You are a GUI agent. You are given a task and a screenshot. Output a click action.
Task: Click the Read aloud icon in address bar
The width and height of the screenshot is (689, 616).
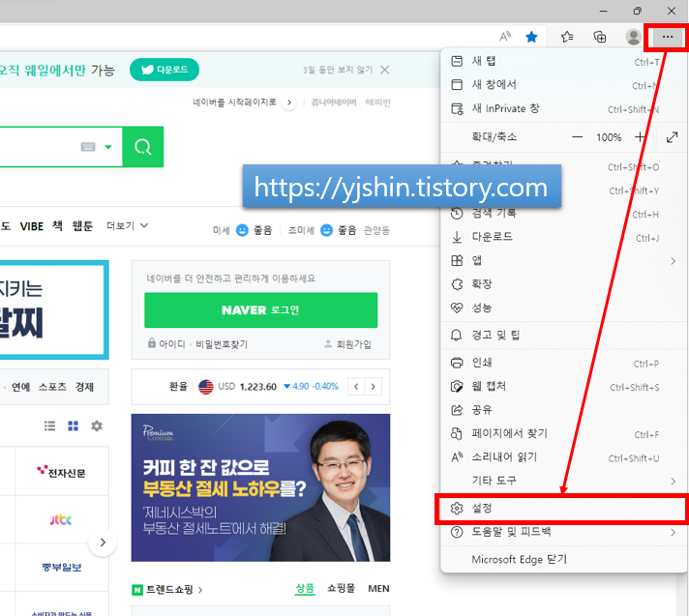point(505,37)
